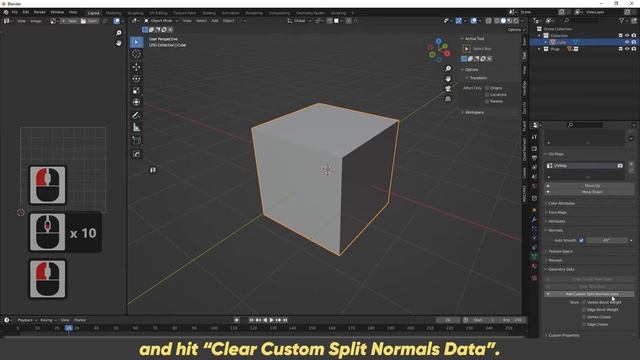Switch to Sculpting workspace tab
Image resolution: width=640 pixels, height=360 pixels.
[136, 13]
